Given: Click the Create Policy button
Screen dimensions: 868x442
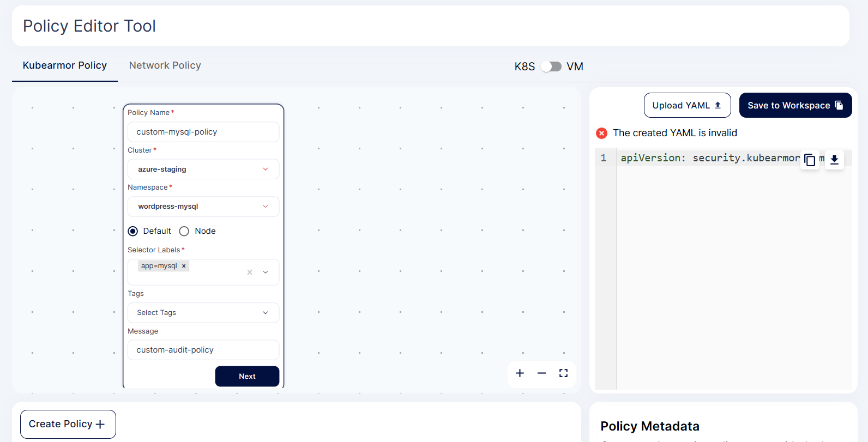Looking at the screenshot, I should click(x=68, y=424).
